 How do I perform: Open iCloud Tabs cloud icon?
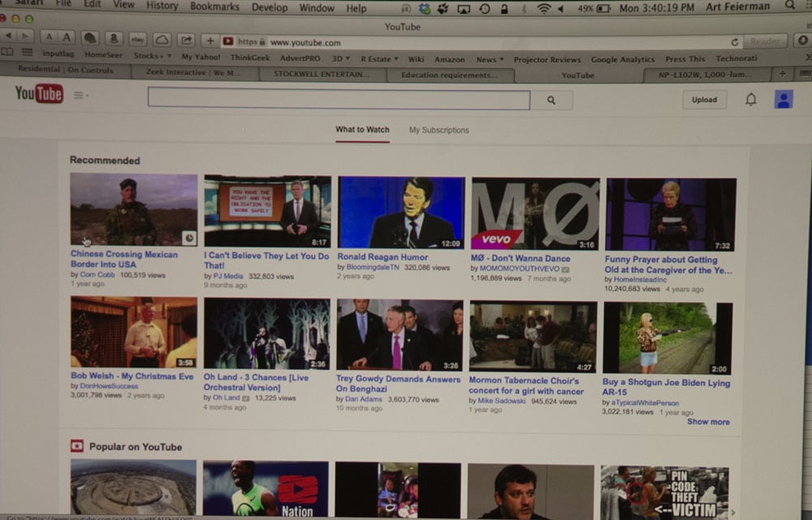click(162, 39)
